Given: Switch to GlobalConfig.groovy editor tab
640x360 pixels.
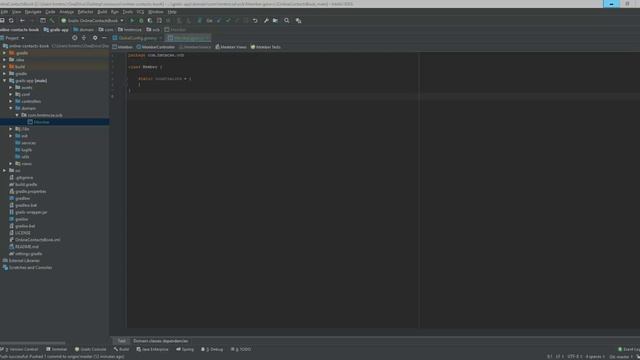Looking at the screenshot, I should coord(138,38).
